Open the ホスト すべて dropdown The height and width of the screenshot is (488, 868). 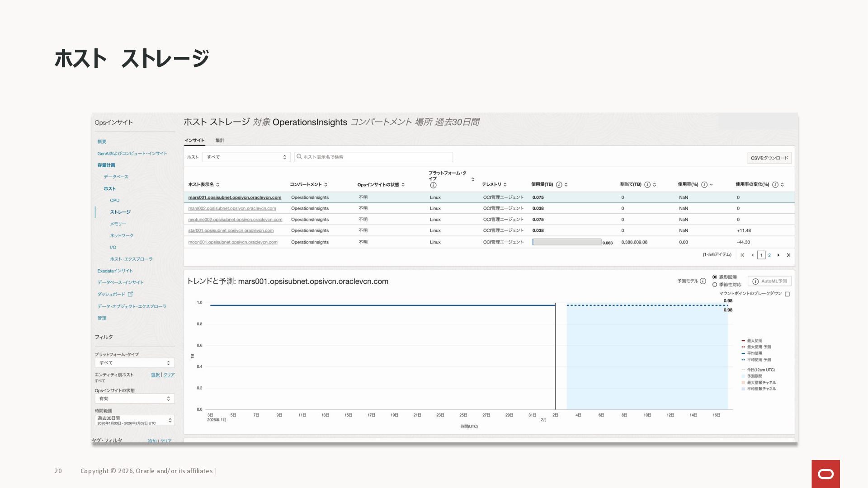click(x=246, y=157)
